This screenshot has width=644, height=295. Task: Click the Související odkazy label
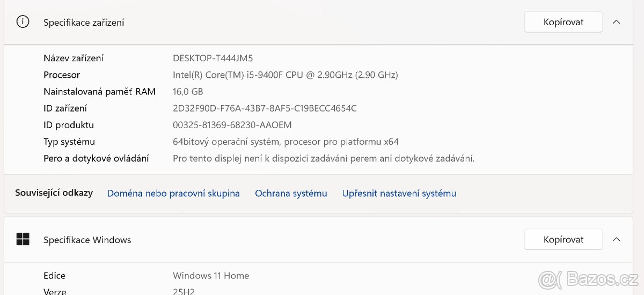point(54,193)
